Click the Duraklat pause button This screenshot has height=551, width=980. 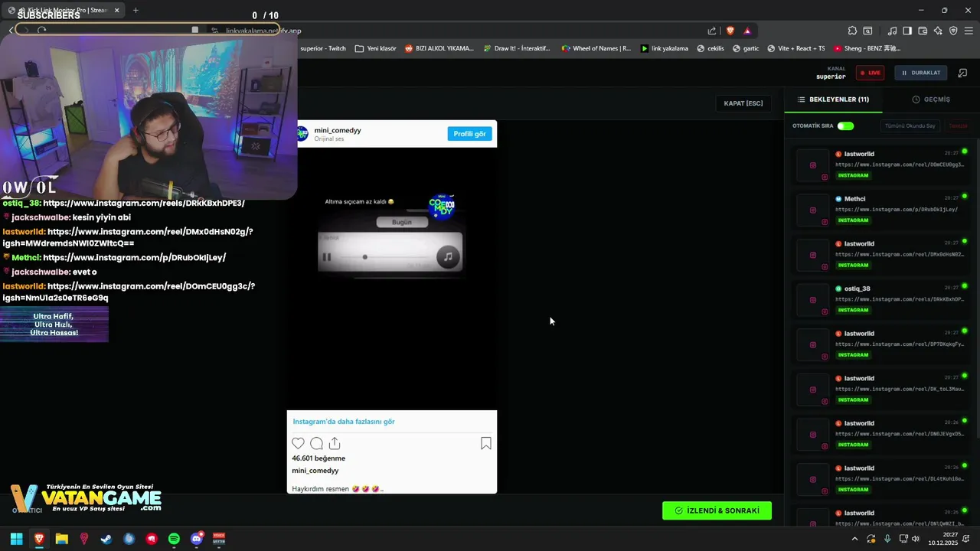point(920,73)
